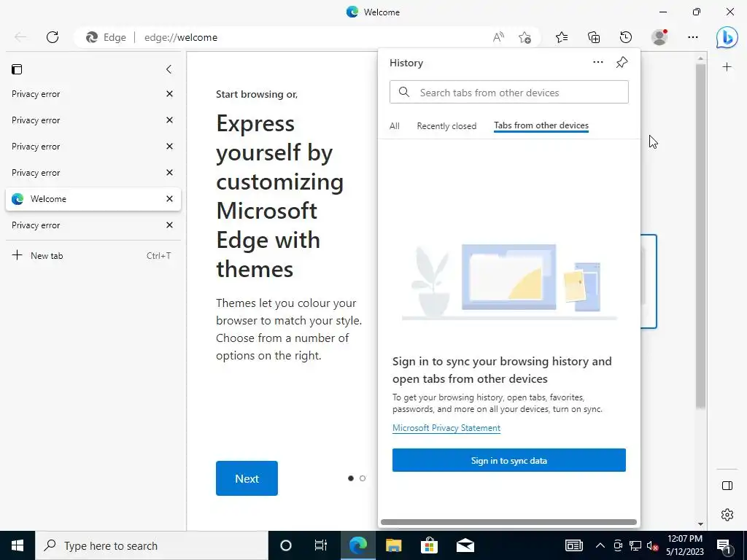Open Read aloud from the address bar
Screen dimensions: 747x560
tap(498, 37)
